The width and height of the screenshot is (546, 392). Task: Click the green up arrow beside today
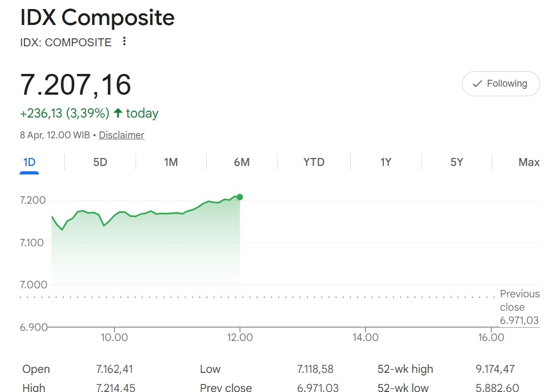[118, 113]
